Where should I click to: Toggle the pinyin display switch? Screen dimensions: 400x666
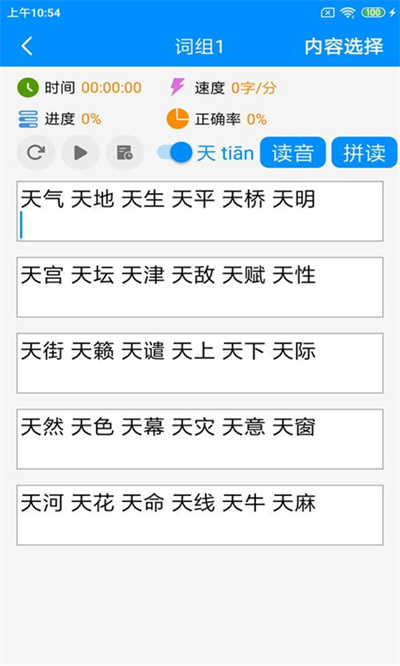(x=175, y=152)
